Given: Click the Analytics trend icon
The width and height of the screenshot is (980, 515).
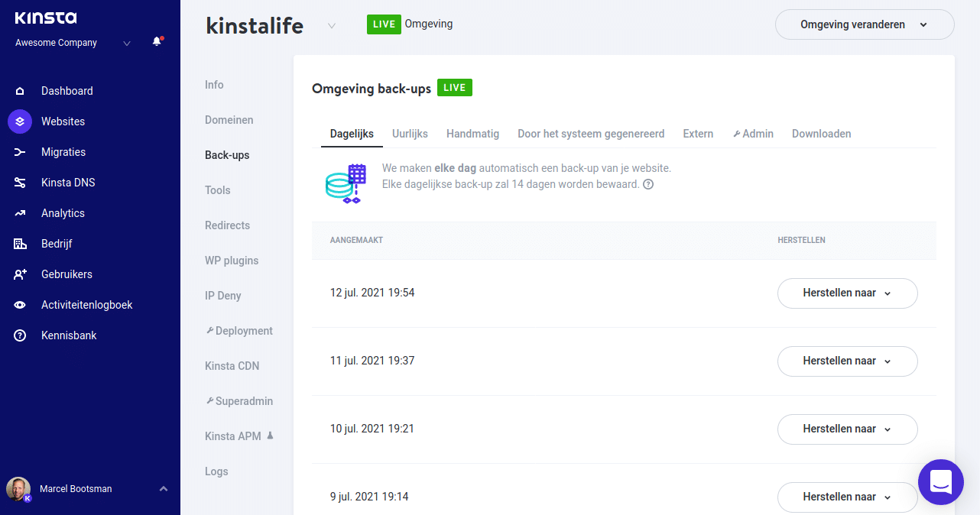Looking at the screenshot, I should coord(20,213).
